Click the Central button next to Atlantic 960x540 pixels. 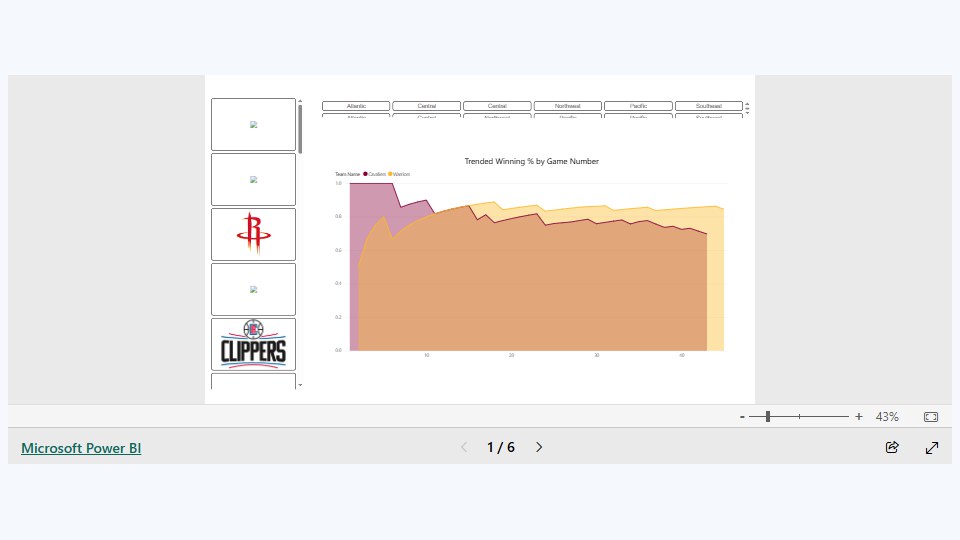[427, 106]
